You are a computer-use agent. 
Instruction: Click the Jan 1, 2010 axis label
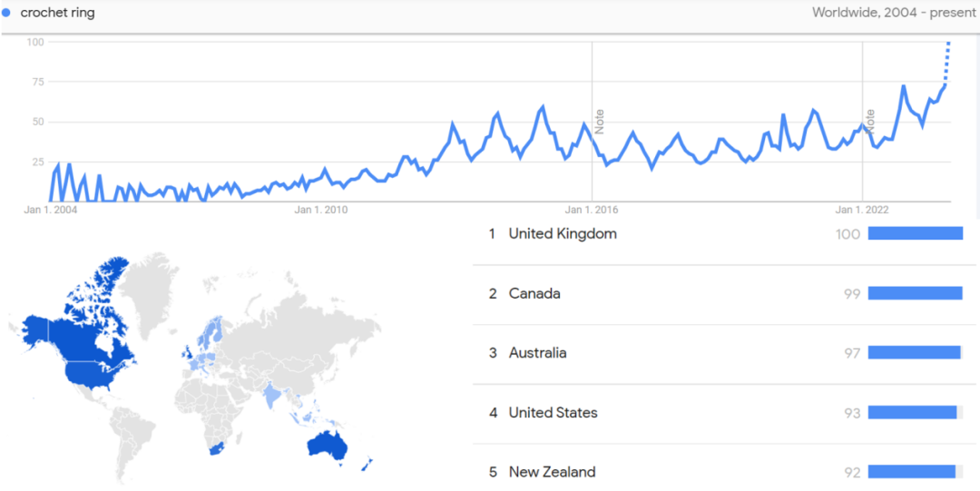point(320,210)
